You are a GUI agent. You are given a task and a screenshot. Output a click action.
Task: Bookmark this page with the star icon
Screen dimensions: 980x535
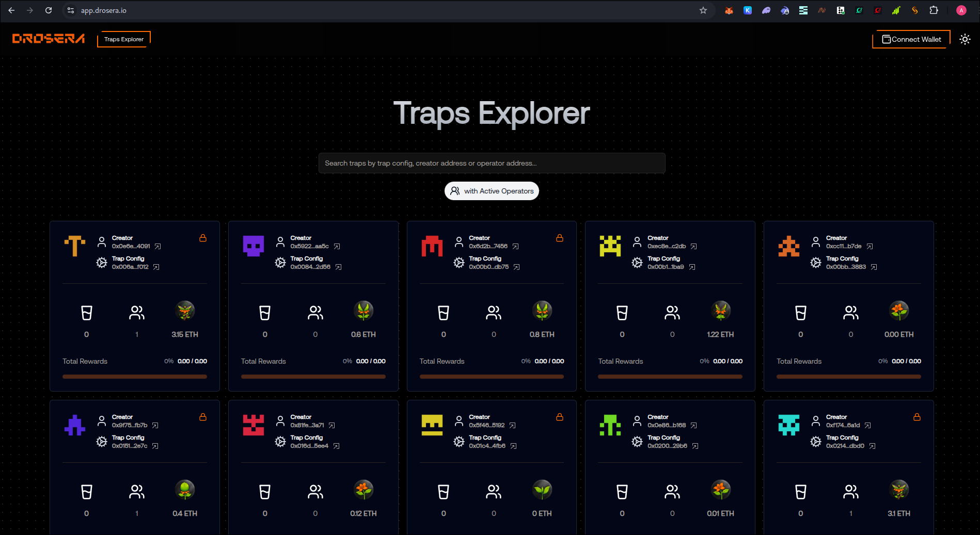[703, 10]
